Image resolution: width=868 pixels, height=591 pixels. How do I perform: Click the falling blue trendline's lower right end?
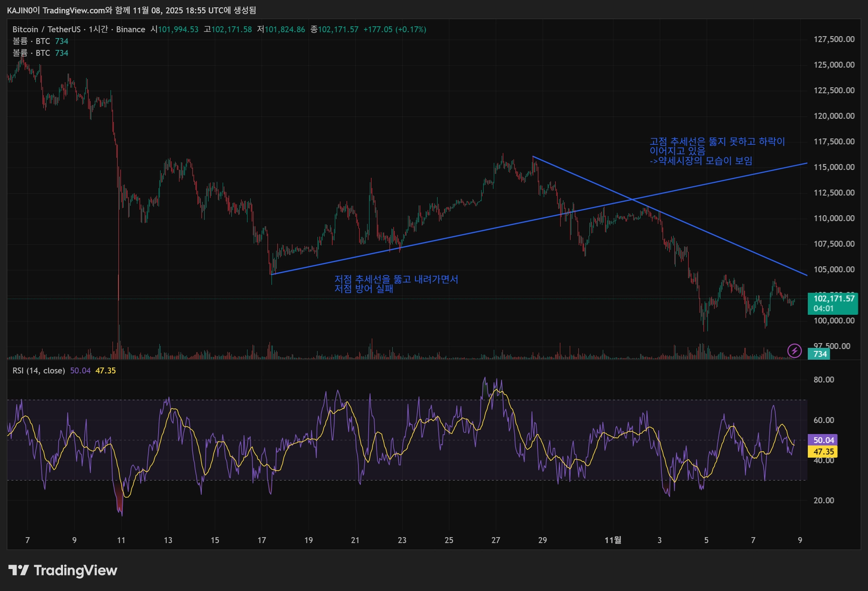pos(806,274)
